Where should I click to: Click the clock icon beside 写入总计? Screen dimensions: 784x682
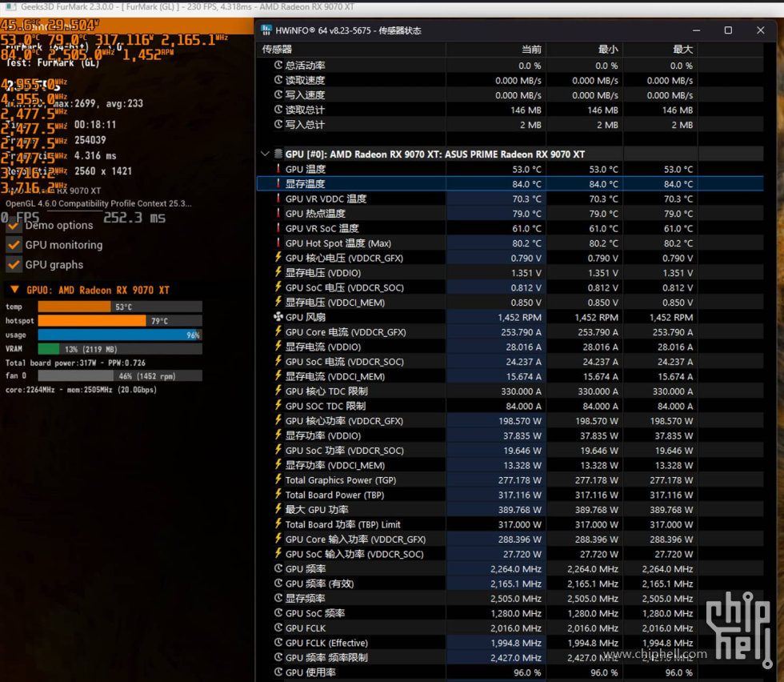(278, 124)
